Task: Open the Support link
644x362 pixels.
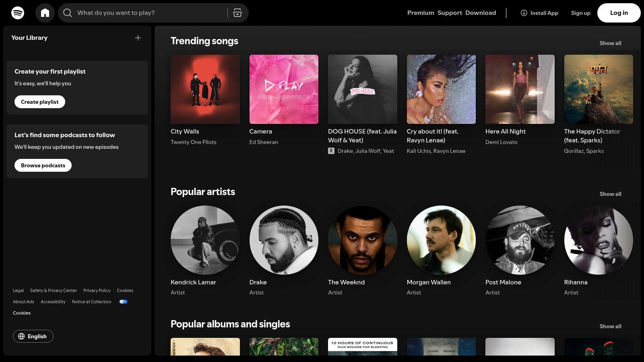Action: (450, 13)
